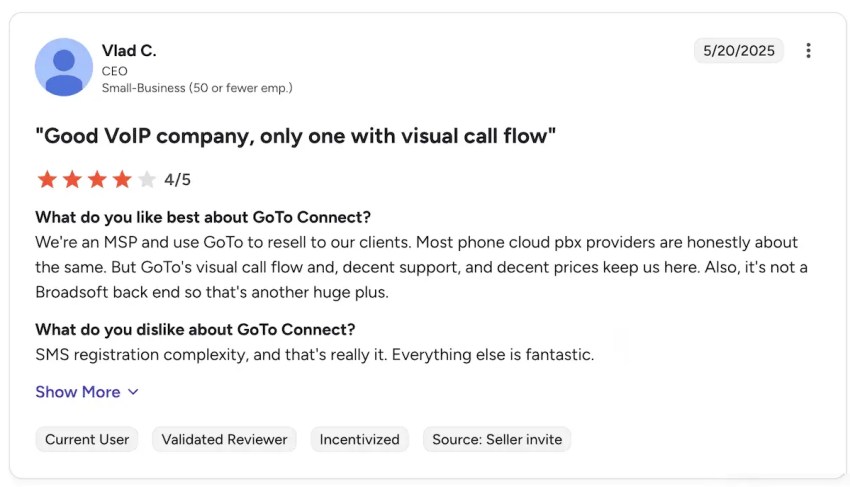This screenshot has height=487, width=850.
Task: Click the review title about visual call flow
Action: point(295,136)
